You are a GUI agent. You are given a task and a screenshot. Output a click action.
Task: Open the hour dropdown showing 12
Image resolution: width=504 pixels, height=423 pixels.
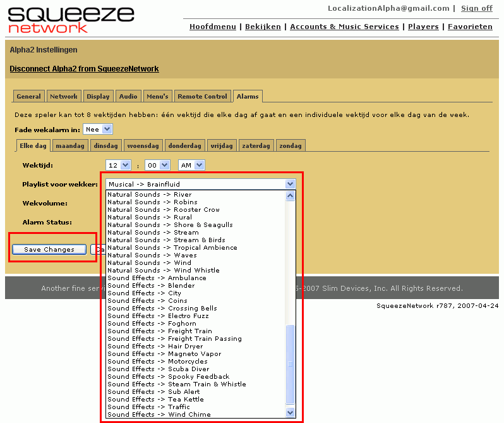point(118,165)
